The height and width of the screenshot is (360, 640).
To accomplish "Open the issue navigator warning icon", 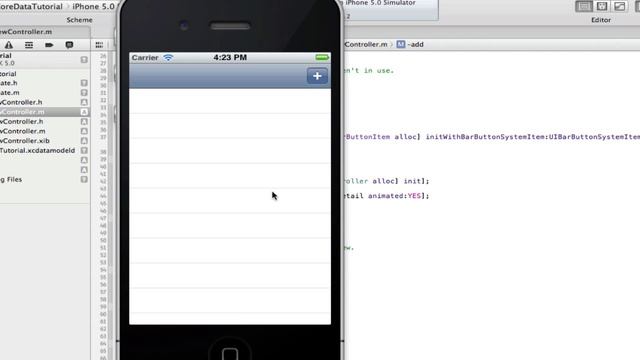I will click(x=9, y=45).
